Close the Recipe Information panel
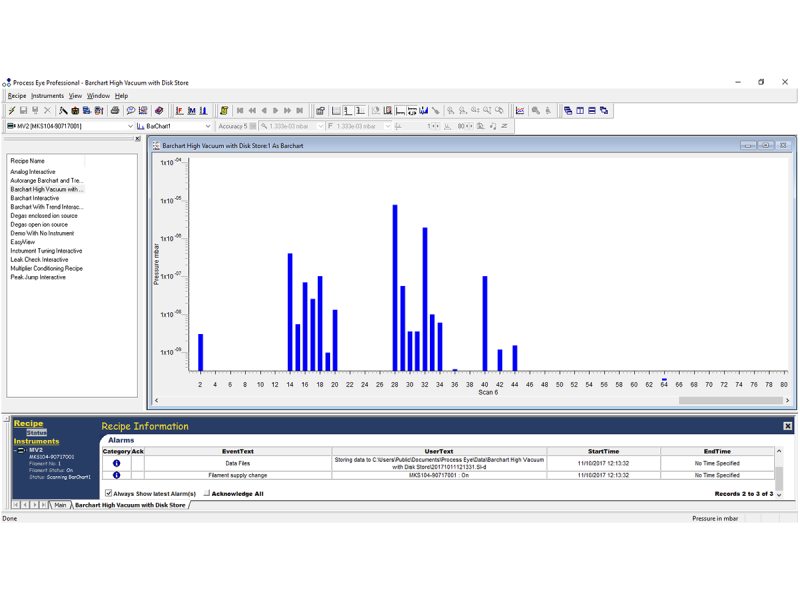Viewport: 800px width, 600px height. point(787,426)
